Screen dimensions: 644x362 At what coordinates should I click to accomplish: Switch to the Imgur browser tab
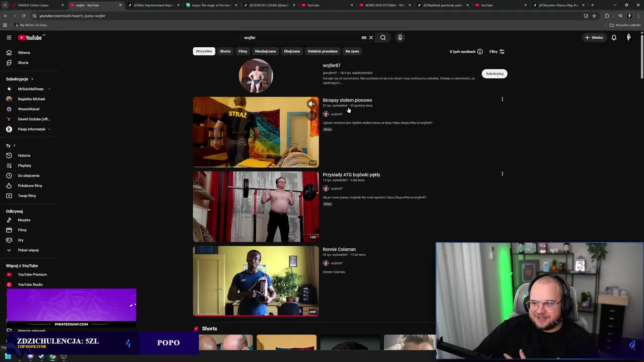pyautogui.click(x=211, y=5)
